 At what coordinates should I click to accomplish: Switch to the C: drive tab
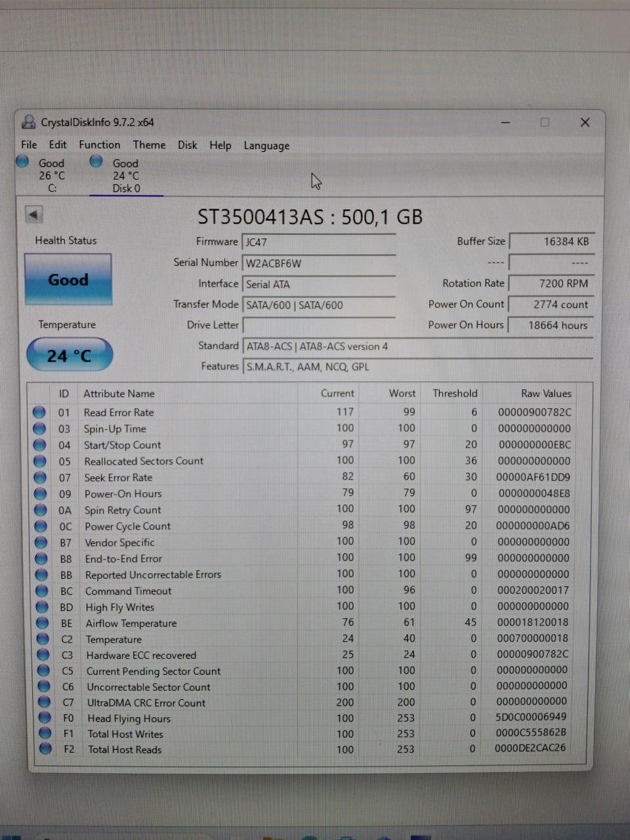click(51, 176)
